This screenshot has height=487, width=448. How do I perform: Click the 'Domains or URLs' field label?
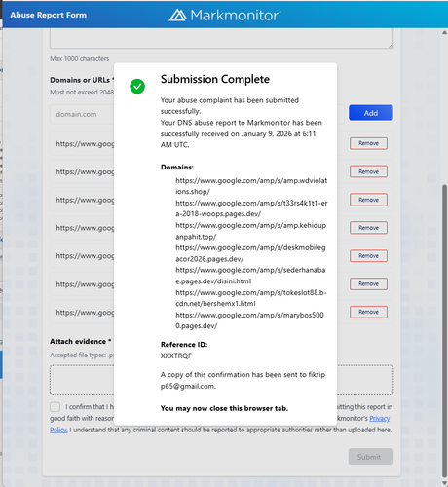[x=82, y=80]
